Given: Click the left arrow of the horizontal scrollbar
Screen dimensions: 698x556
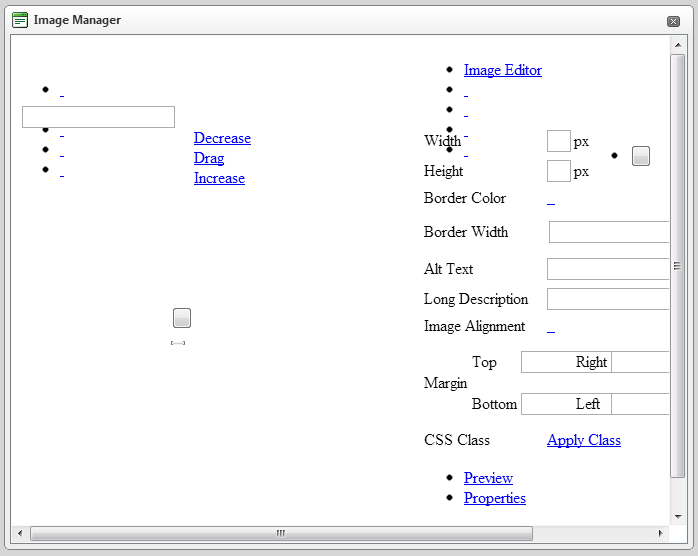Looking at the screenshot, I should pos(20,533).
